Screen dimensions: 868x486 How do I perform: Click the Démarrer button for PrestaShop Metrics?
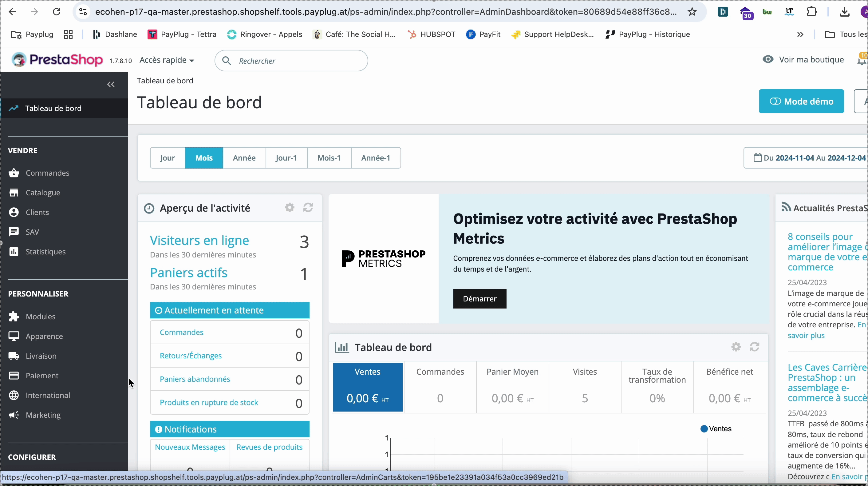coord(480,299)
